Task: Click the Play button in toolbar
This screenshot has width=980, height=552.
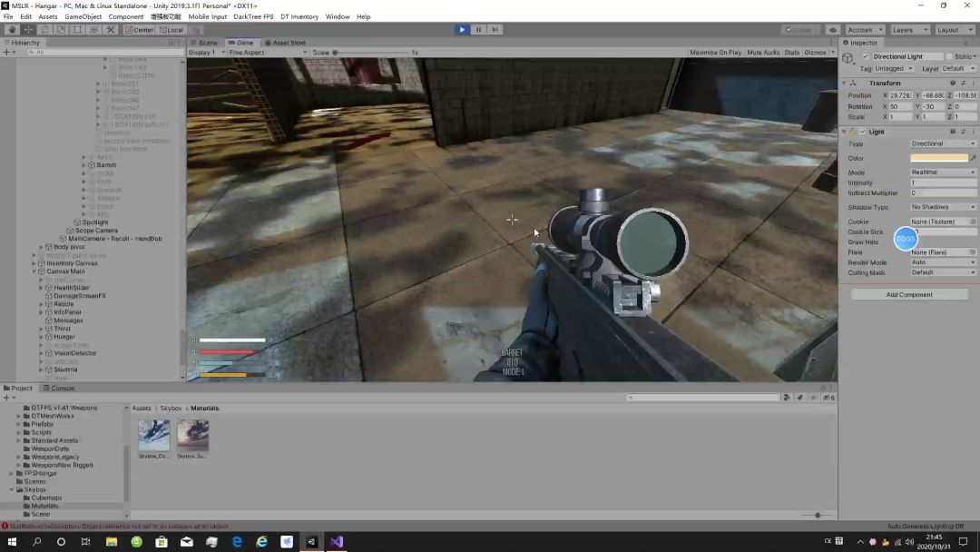Action: coord(462,29)
